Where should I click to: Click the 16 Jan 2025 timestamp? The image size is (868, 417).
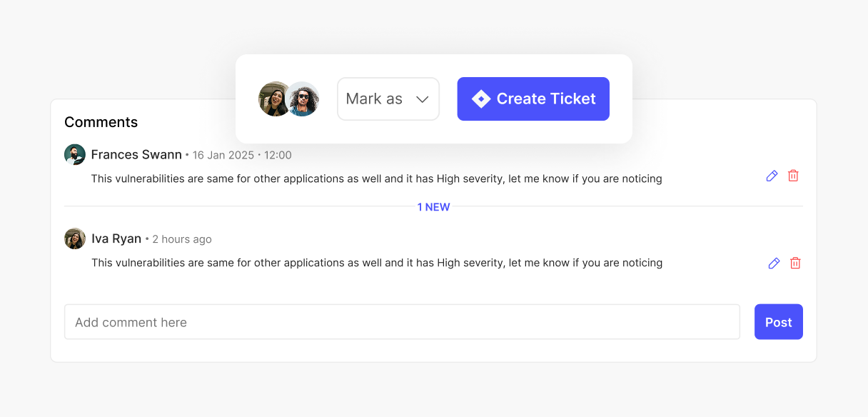point(223,156)
